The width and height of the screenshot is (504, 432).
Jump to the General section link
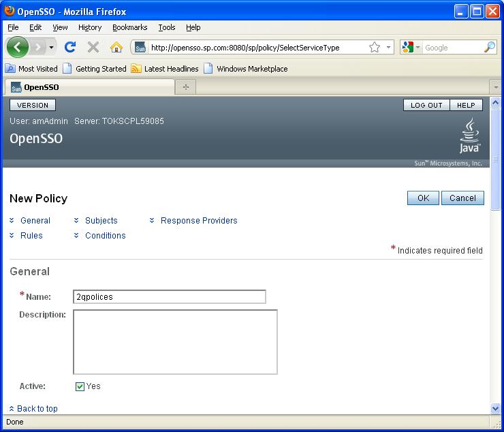tap(35, 221)
